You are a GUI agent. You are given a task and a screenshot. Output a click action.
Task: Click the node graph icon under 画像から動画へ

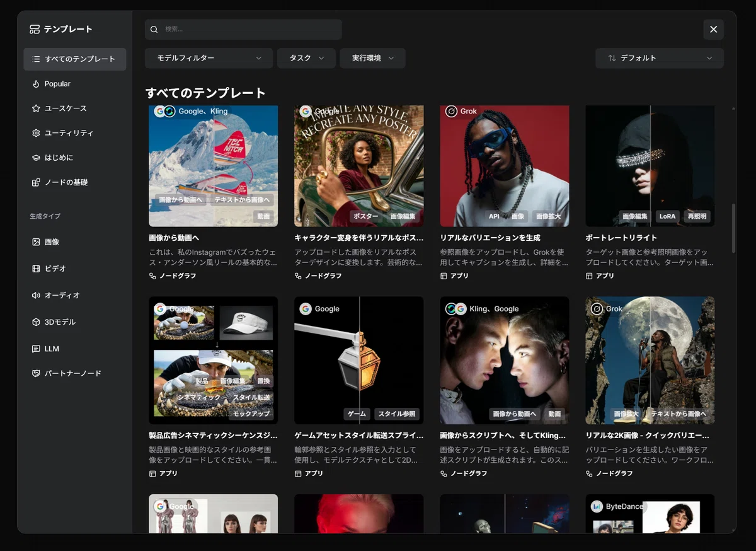(152, 275)
